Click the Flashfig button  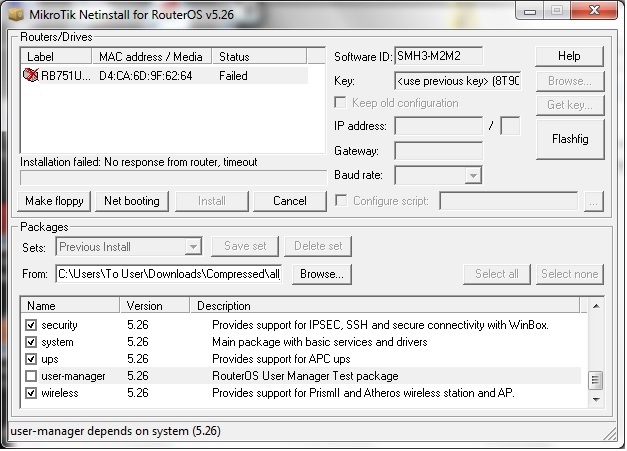point(570,139)
